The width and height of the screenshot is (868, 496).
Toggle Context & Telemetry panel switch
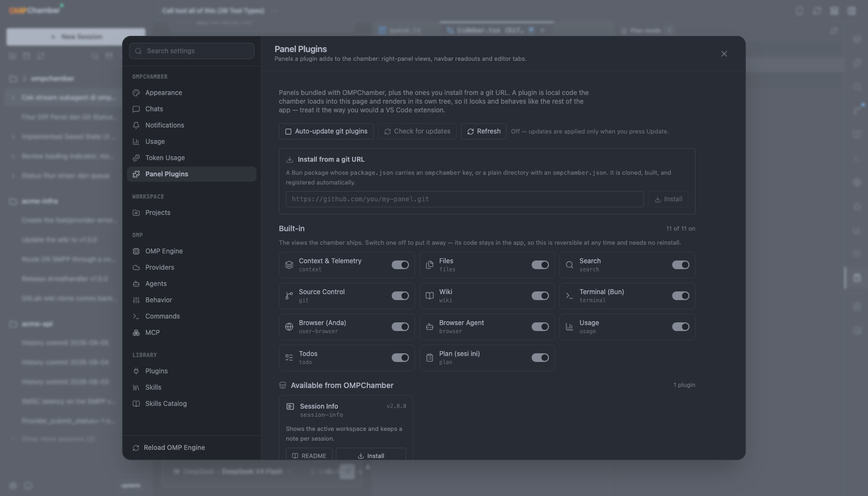400,265
